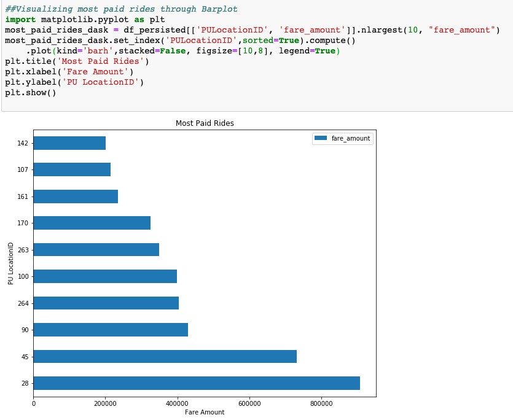513x420 pixels.
Task: Click y-axis tick label '142'
Action: pos(23,143)
